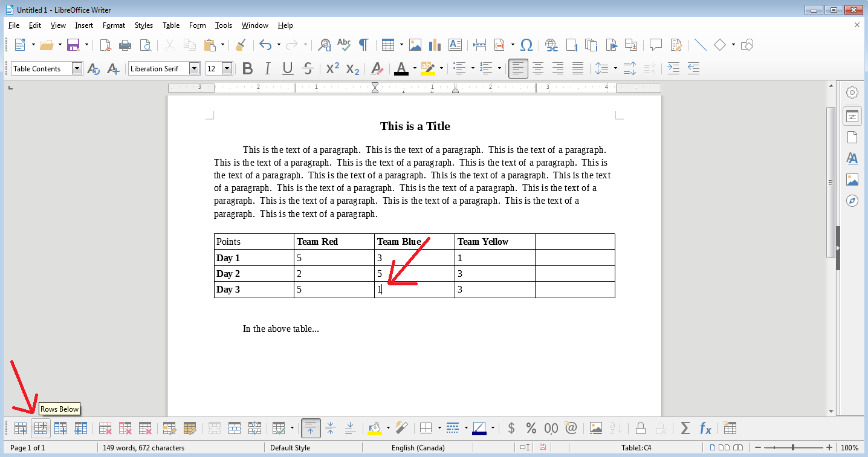Set Align Left paragraph button
The width and height of the screenshot is (868, 457).
(x=518, y=68)
